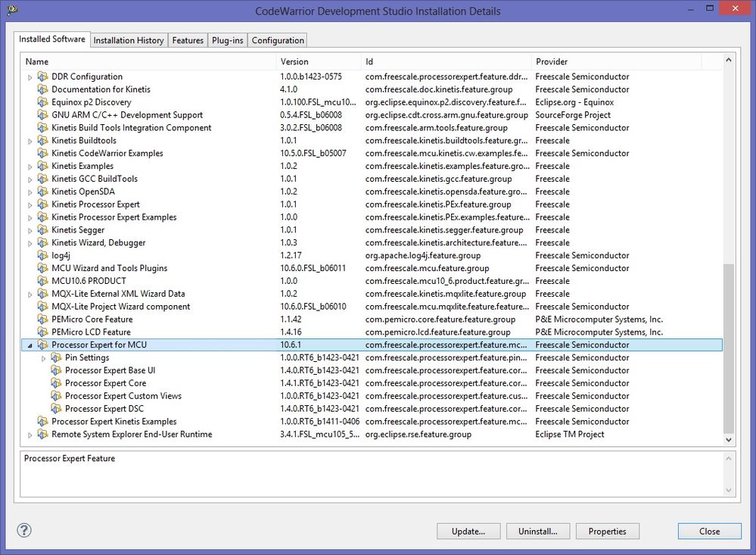Click the CodeWarrior icon in the title bar
This screenshot has width=756, height=555.
[11, 11]
